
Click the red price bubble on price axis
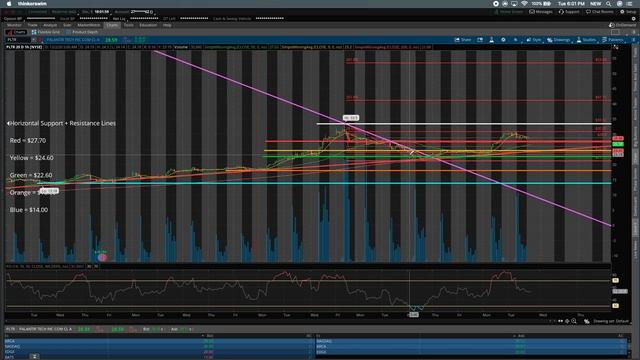pos(618,138)
